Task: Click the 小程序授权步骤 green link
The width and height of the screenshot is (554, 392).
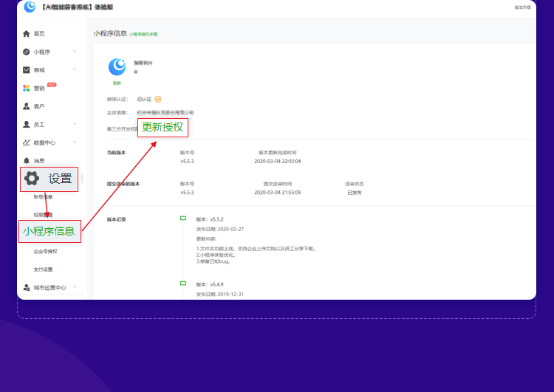Action: [x=143, y=35]
